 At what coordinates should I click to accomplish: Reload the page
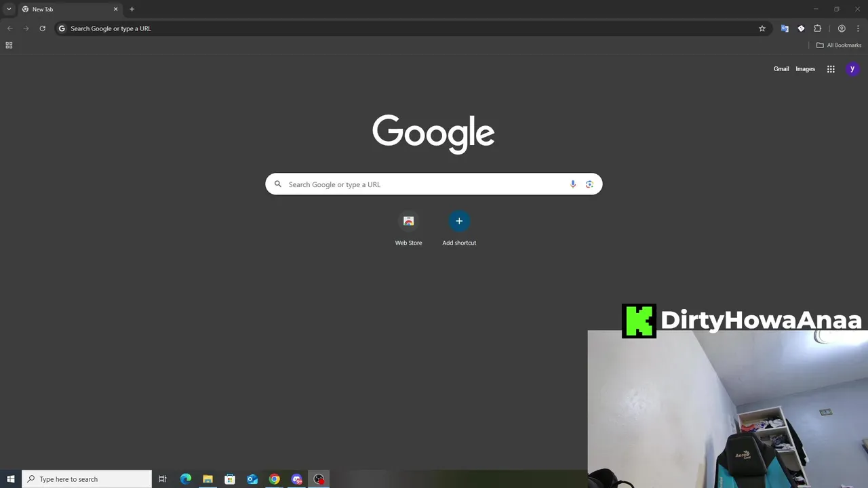coord(42,28)
